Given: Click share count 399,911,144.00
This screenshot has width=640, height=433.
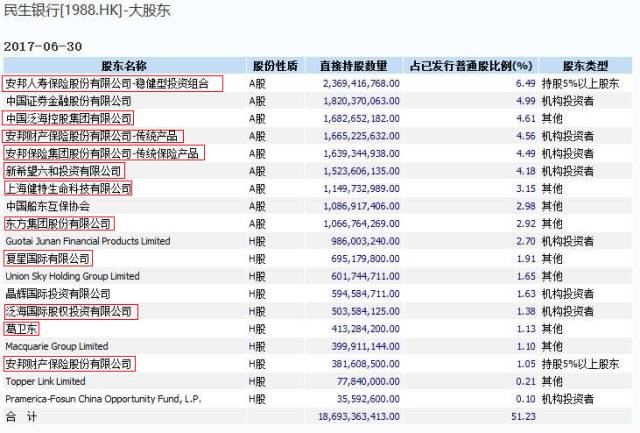Looking at the screenshot, I should tap(365, 346).
